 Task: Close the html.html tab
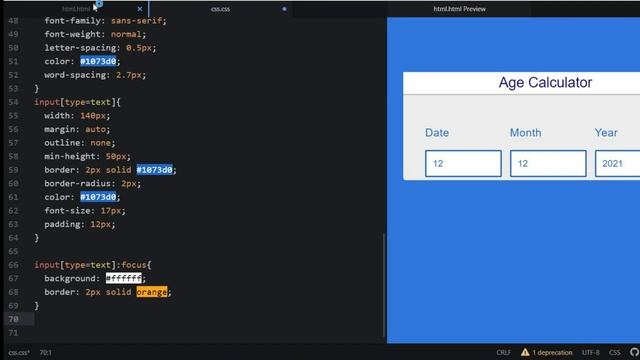(x=140, y=9)
